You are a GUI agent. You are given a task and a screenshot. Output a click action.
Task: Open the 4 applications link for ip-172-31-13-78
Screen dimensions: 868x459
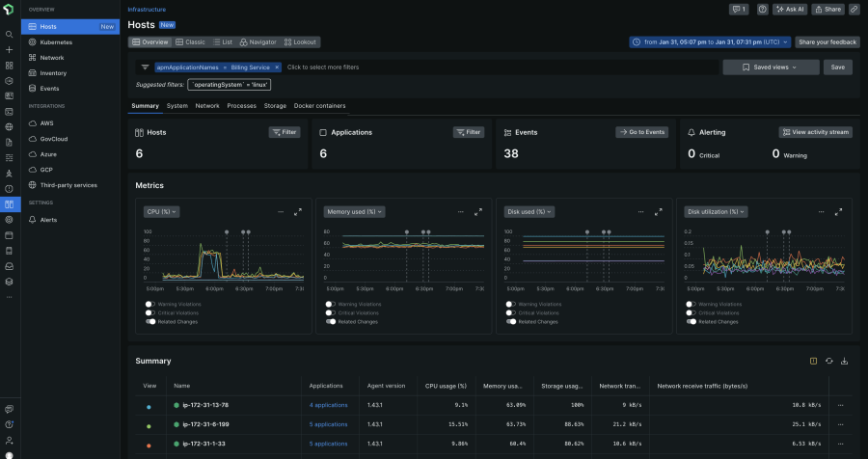click(328, 406)
